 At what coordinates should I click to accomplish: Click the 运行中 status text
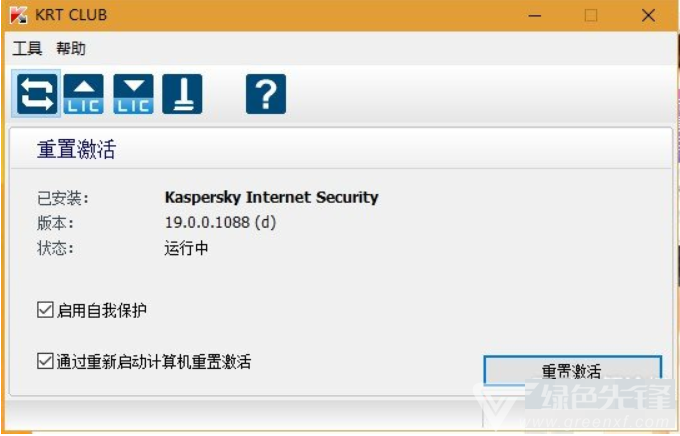coord(186,248)
